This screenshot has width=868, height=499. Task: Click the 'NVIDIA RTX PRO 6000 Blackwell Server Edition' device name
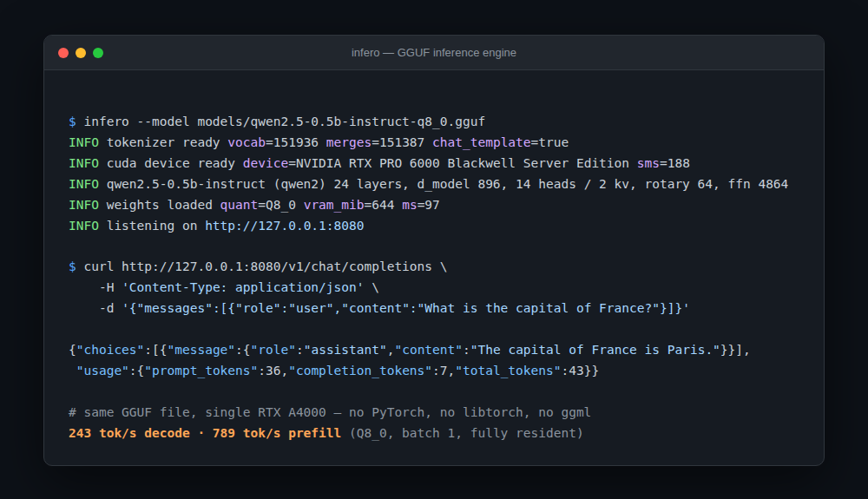pos(463,164)
